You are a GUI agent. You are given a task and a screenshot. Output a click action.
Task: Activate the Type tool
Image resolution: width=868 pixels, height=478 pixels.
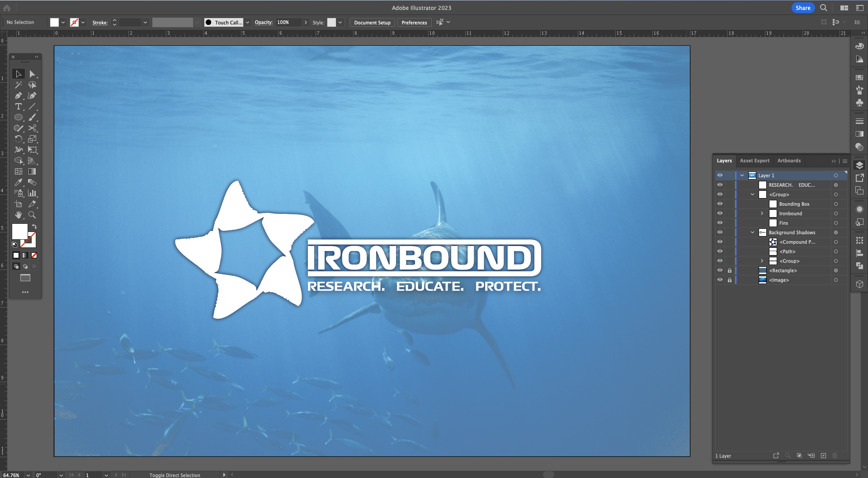[x=19, y=106]
